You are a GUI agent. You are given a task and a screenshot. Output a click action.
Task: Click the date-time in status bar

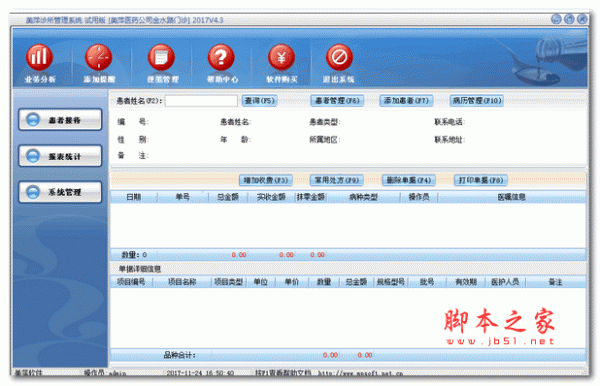[x=200, y=373]
